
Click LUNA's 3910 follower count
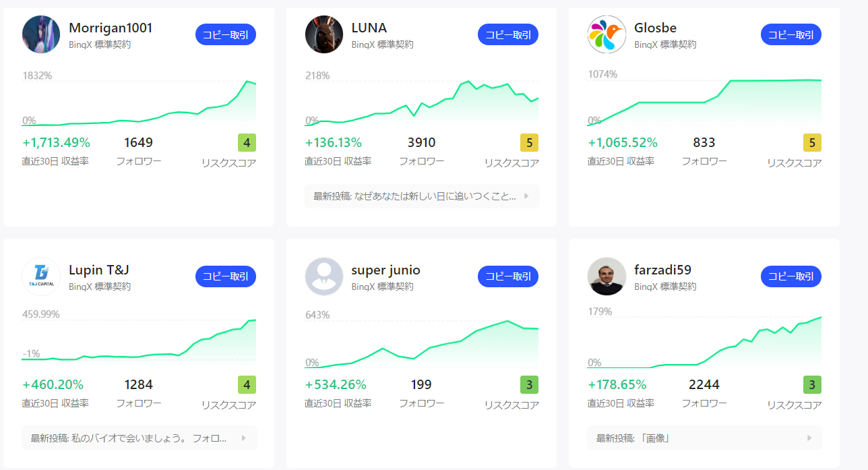pos(421,143)
